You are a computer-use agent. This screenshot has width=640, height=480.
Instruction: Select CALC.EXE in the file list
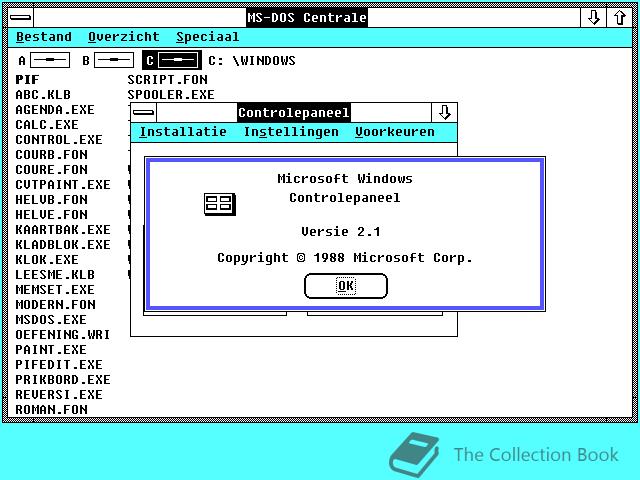pos(47,124)
